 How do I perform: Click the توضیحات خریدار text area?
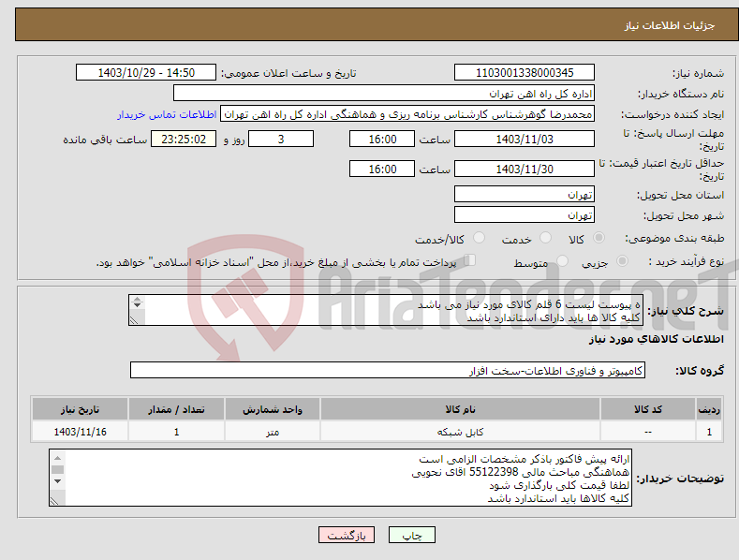click(x=340, y=478)
